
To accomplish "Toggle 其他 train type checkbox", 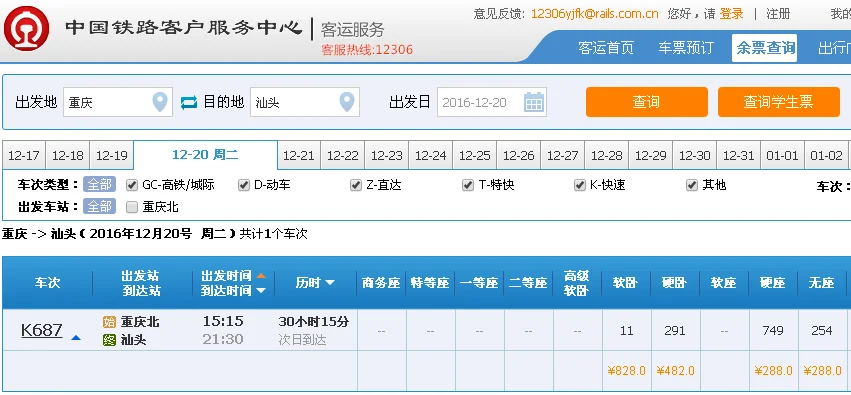I will 691,186.
